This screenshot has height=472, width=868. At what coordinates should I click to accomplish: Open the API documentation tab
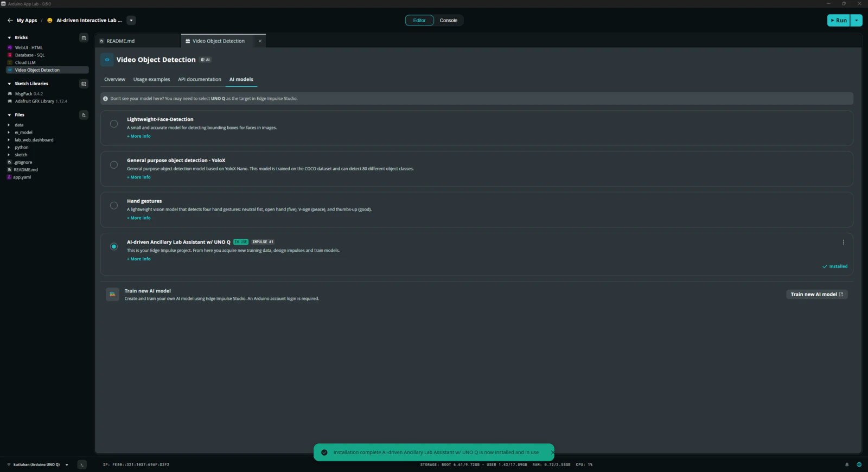click(x=200, y=80)
